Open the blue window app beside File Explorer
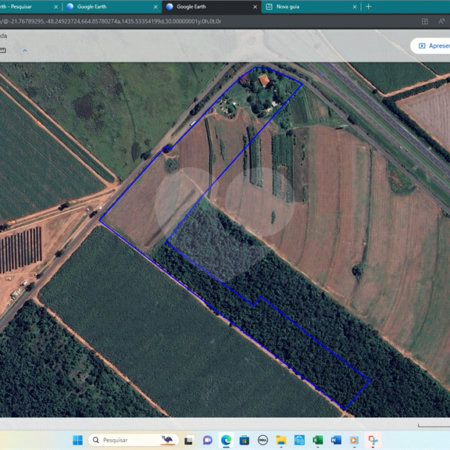Image resolution: width=450 pixels, height=450 pixels. 299,440
